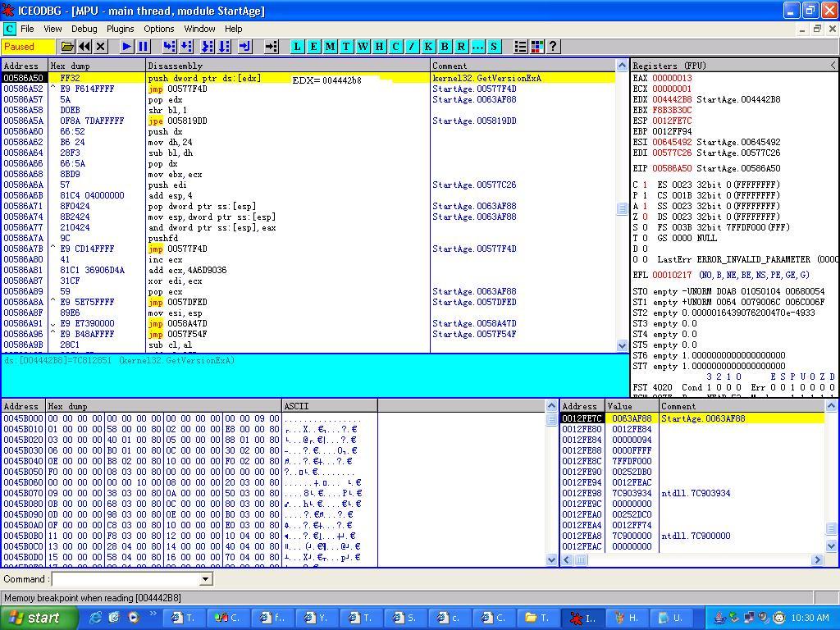840x630 pixels.
Task: Click the ICEODBG taskbar button
Action: pyautogui.click(x=583, y=618)
